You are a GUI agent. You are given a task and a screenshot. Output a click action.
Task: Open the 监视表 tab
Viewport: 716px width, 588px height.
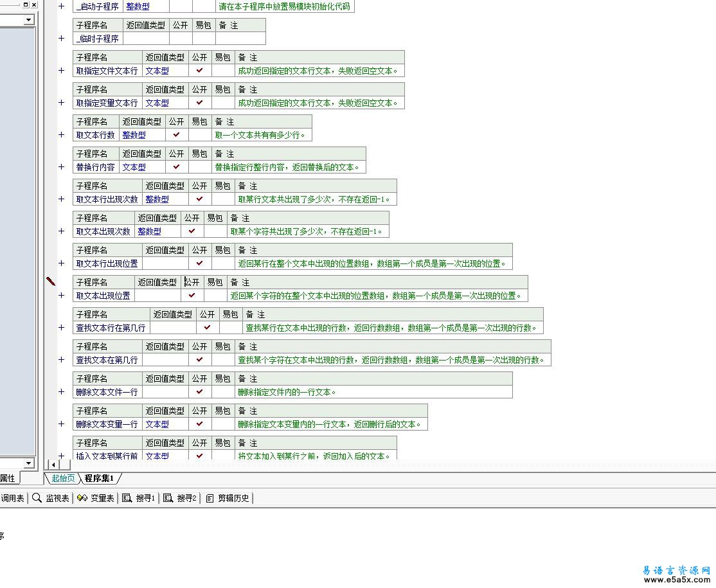(51, 498)
